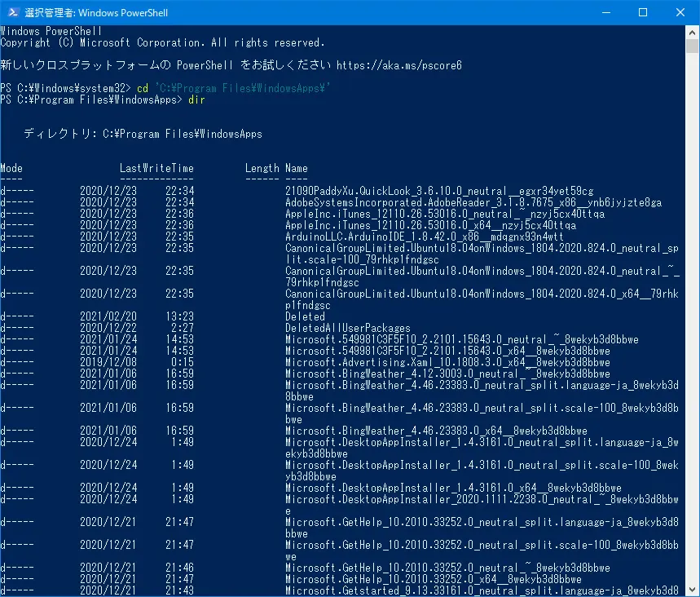The height and width of the screenshot is (597, 700).
Task: Select Microsoft.549981C3F5F10 x64 entry
Action: click(447, 351)
